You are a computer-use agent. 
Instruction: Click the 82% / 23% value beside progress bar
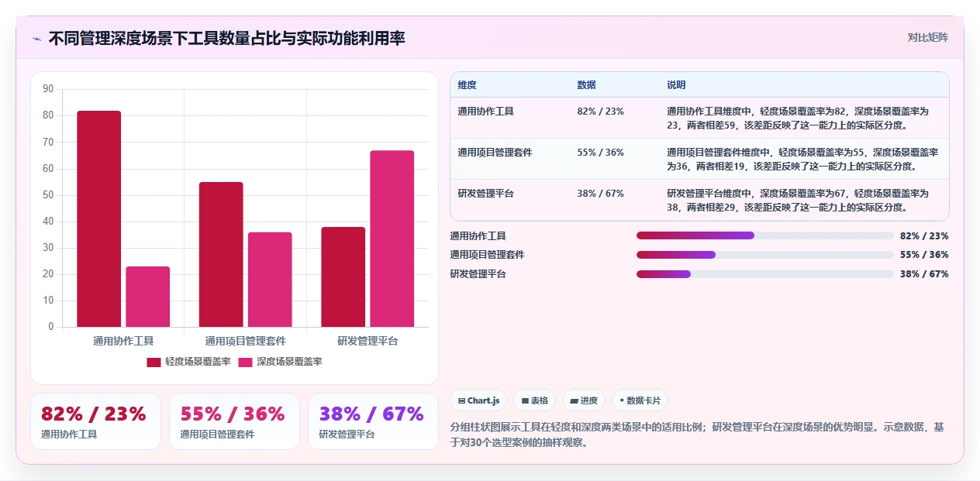(x=924, y=236)
